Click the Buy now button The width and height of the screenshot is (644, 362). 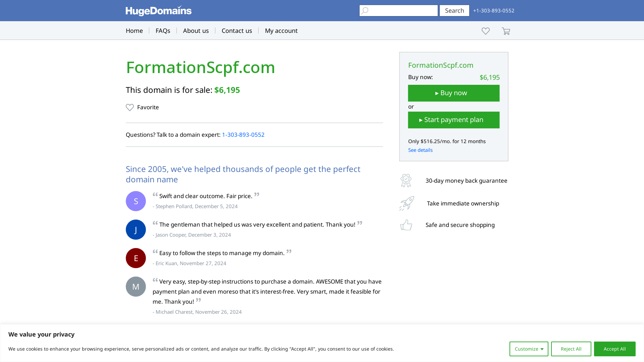[x=453, y=93]
